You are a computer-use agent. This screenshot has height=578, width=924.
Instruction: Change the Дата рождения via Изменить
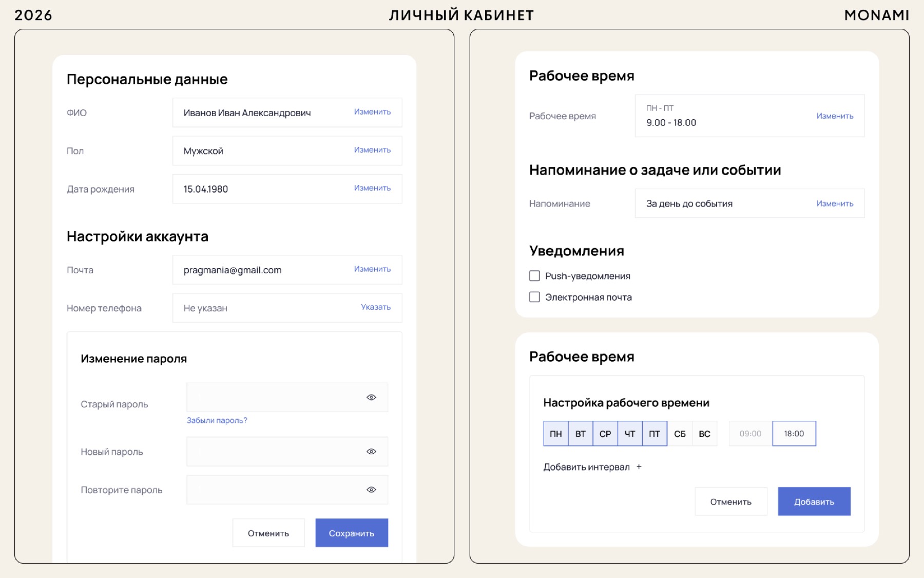[372, 188]
